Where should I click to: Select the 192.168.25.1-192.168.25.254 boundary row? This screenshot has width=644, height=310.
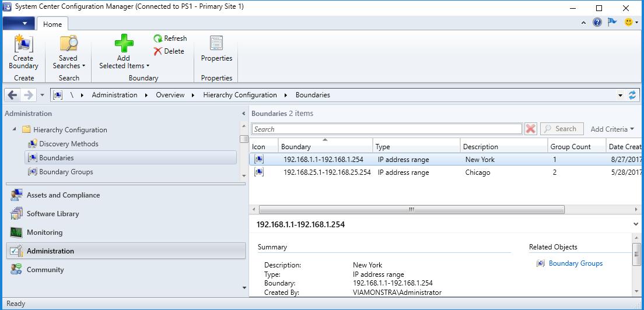[x=446, y=172]
